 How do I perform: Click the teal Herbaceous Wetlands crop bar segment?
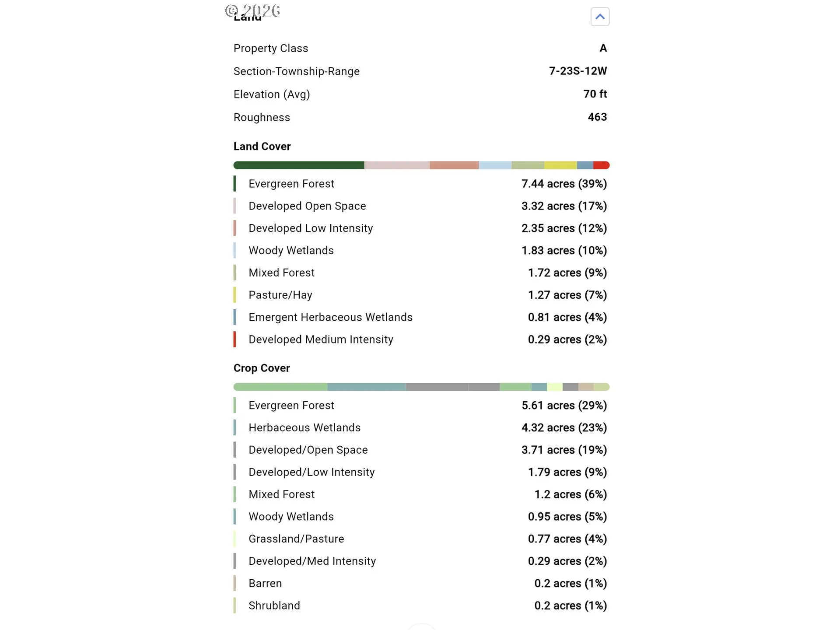[367, 387]
